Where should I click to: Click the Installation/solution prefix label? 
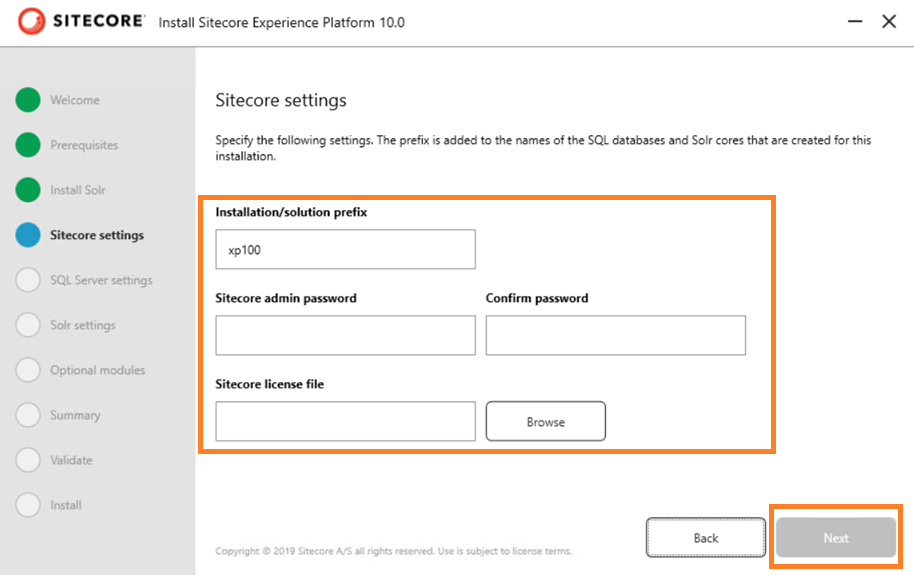(x=291, y=212)
